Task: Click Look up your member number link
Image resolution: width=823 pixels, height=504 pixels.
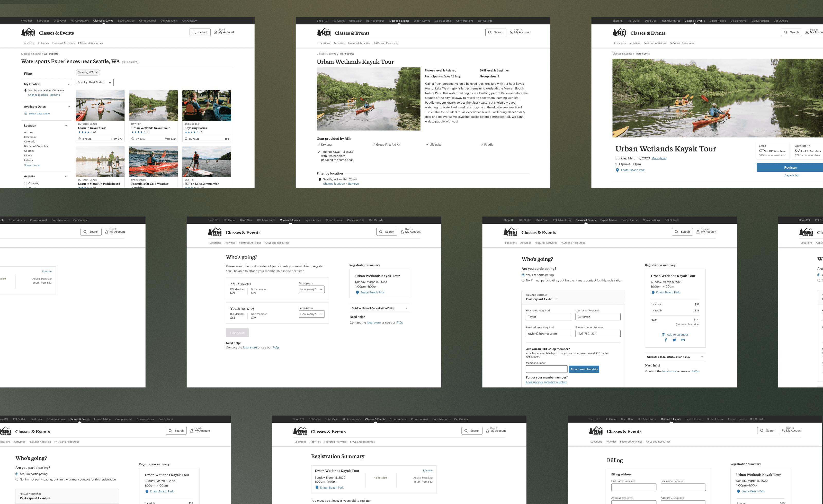Action: pos(546,382)
